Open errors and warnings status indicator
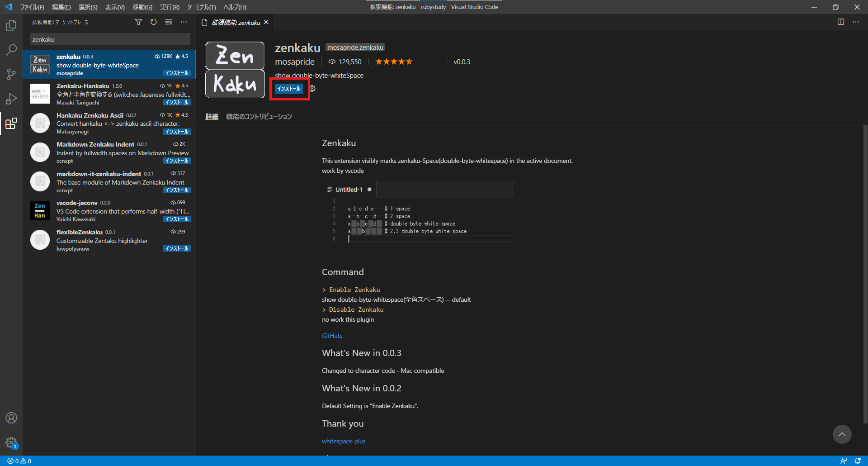The height and width of the screenshot is (466, 868). tap(19, 461)
